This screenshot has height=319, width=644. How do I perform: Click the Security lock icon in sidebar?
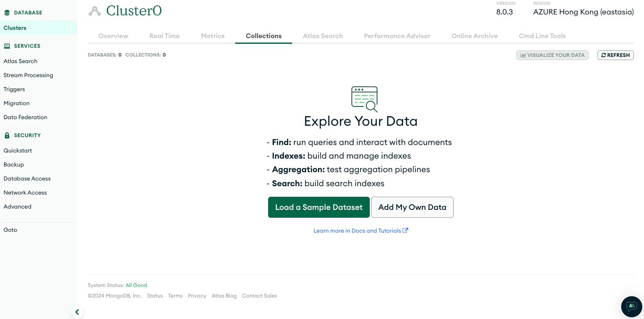click(x=7, y=135)
